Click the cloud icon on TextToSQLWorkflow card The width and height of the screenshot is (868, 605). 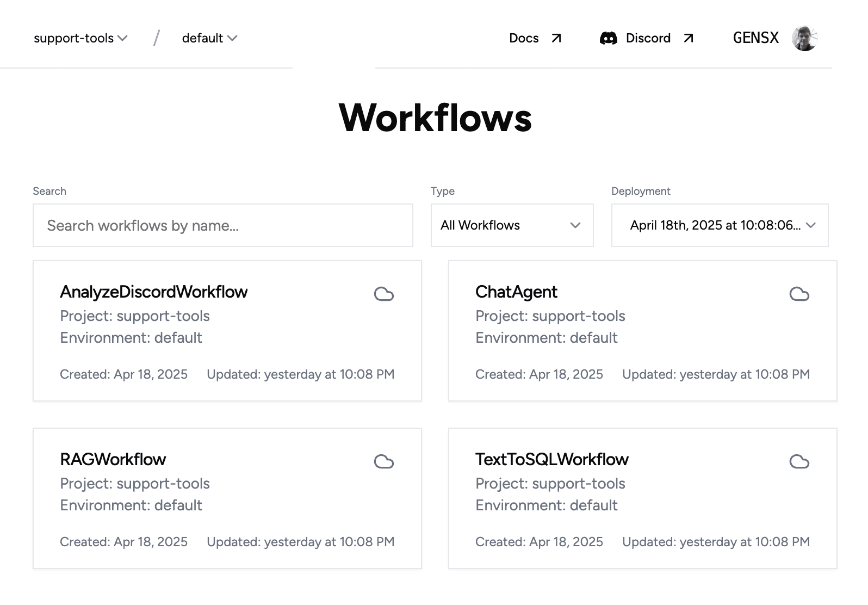point(799,462)
